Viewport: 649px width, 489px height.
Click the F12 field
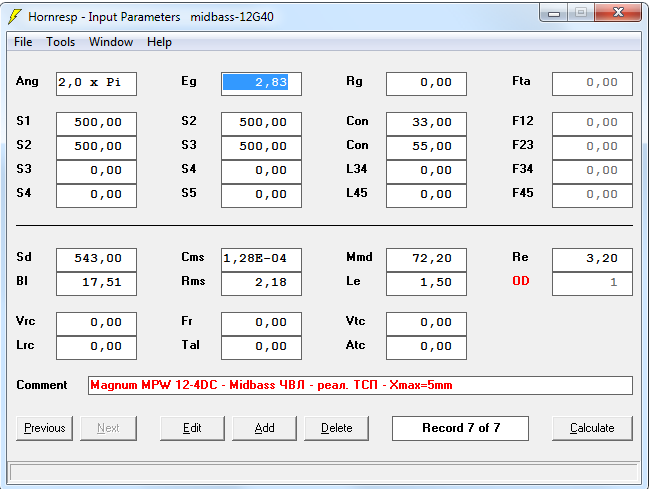point(592,123)
